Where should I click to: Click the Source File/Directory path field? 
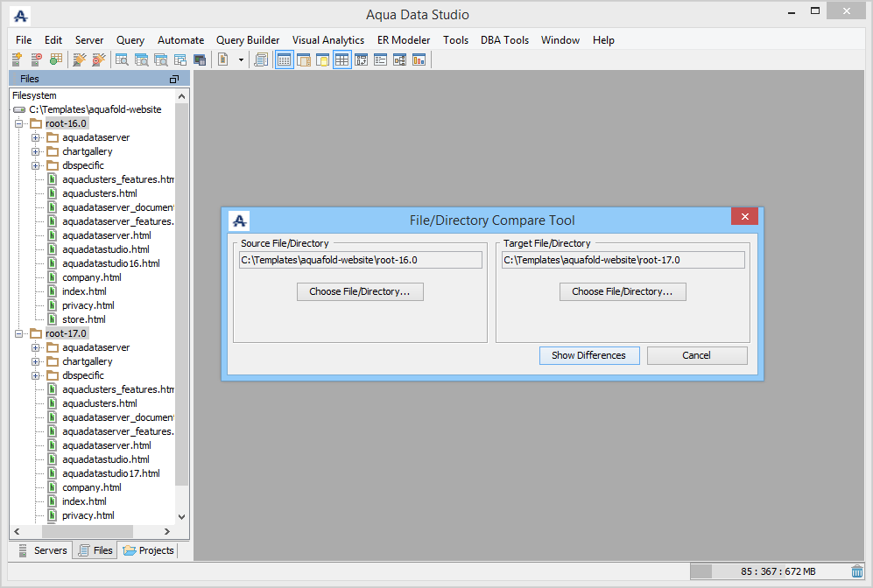point(360,260)
